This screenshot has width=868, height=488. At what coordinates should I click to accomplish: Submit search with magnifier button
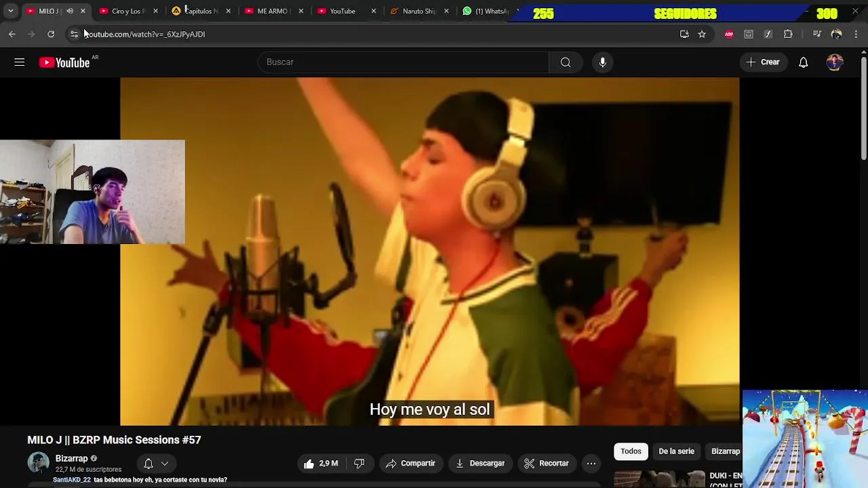566,62
